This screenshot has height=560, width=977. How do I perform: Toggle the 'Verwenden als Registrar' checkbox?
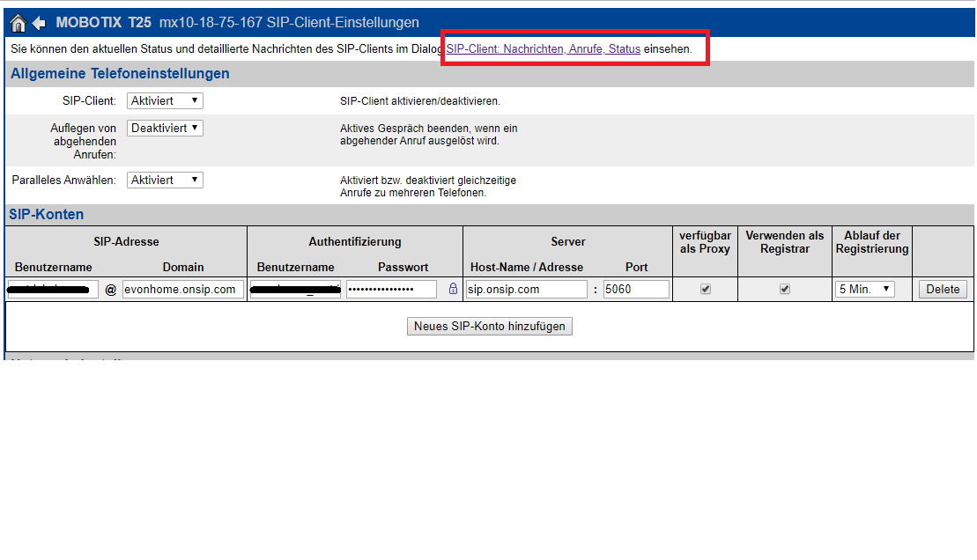pyautogui.click(x=785, y=289)
